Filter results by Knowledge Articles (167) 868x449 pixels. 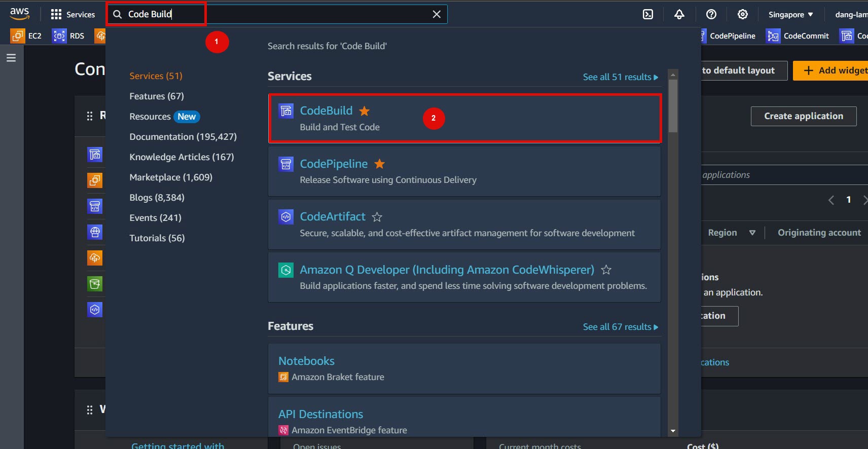[182, 157]
